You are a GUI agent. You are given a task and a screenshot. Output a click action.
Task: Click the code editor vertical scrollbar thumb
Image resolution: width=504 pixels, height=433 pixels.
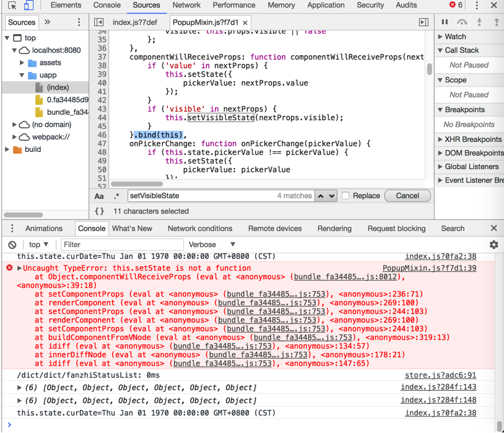[x=430, y=69]
